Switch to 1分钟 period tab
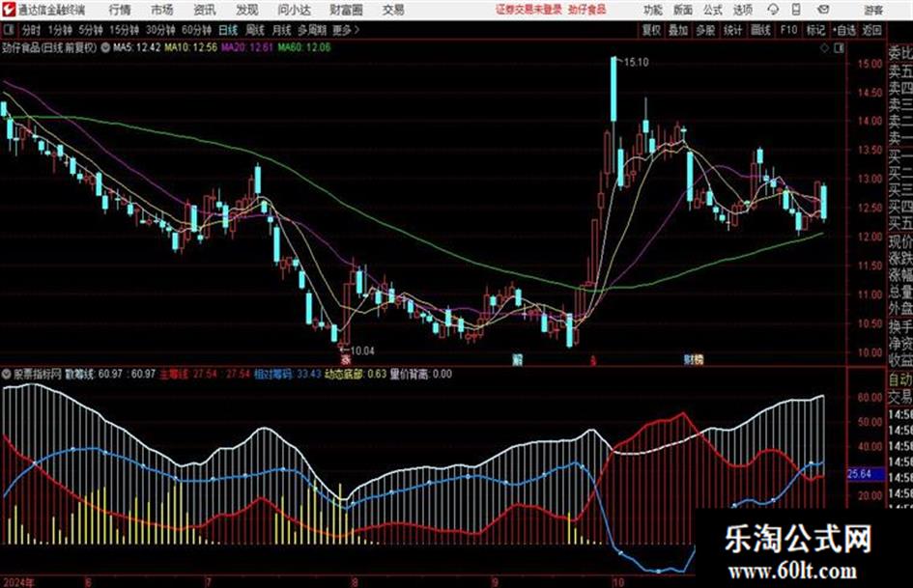Viewport: 913px width, 588px height. point(60,30)
